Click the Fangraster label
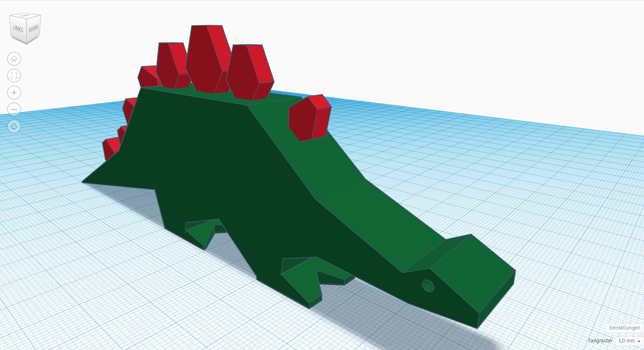 (600, 341)
